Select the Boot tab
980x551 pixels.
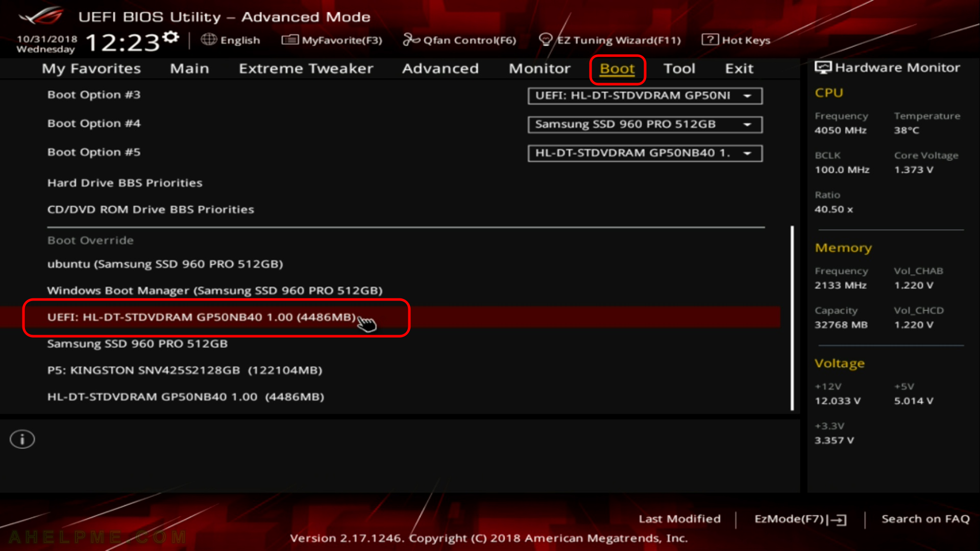pyautogui.click(x=617, y=67)
